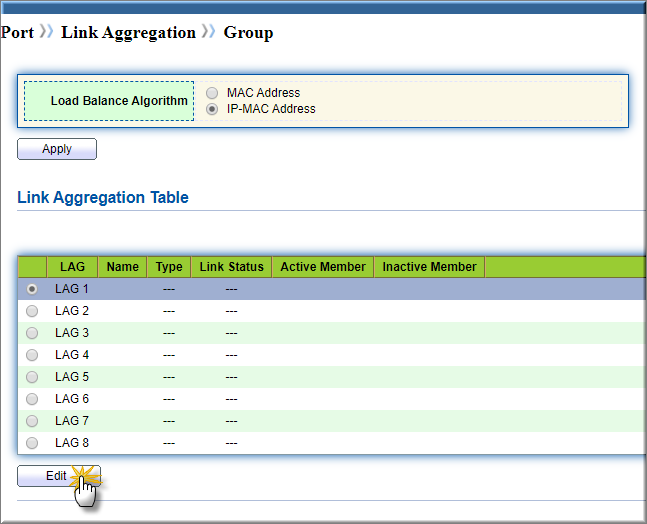
Task: Click the Apply button
Action: (x=57, y=149)
